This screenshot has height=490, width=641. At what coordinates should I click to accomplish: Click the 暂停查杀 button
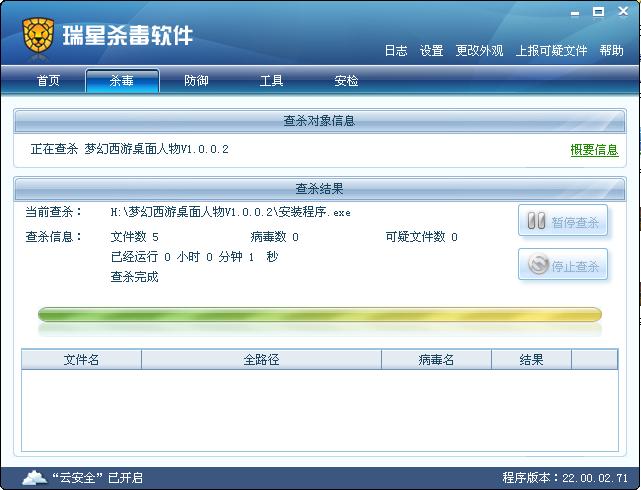click(563, 221)
